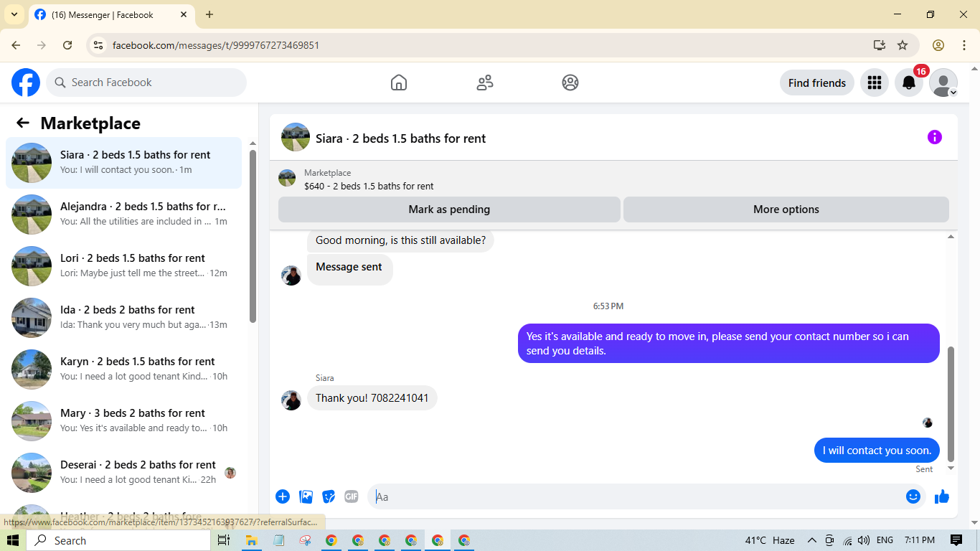Open the Friends icon in top navigation
Viewport: 980px width, 551px height.
(x=485, y=83)
